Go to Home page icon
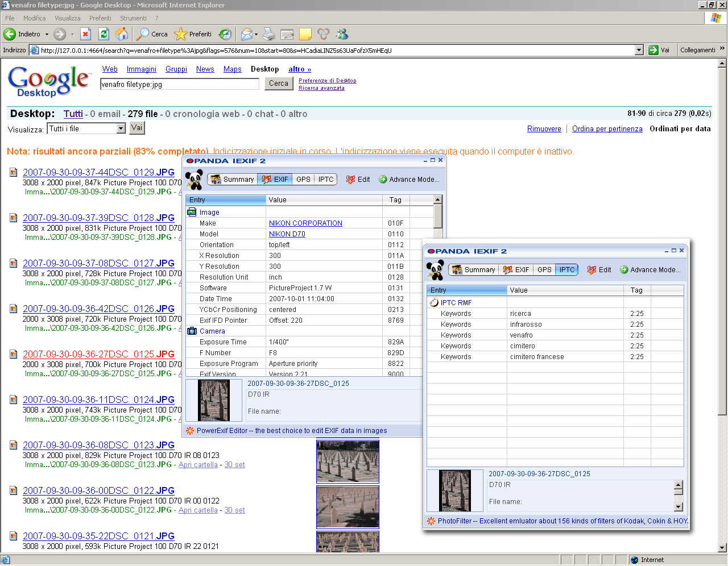 [122, 34]
